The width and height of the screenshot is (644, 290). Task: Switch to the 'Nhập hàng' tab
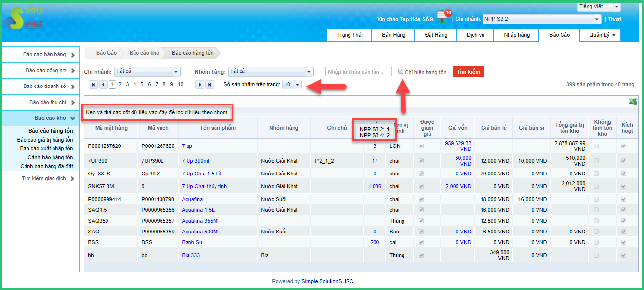[x=517, y=35]
